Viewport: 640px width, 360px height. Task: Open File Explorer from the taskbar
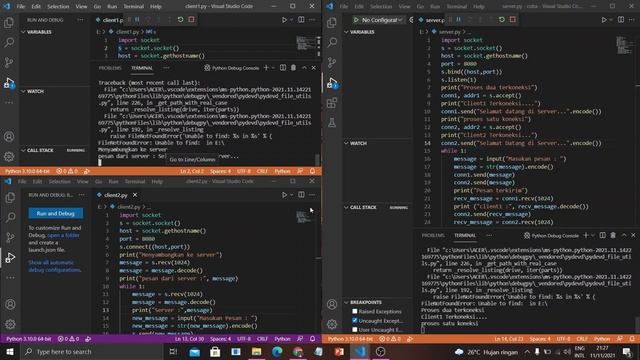point(256,351)
